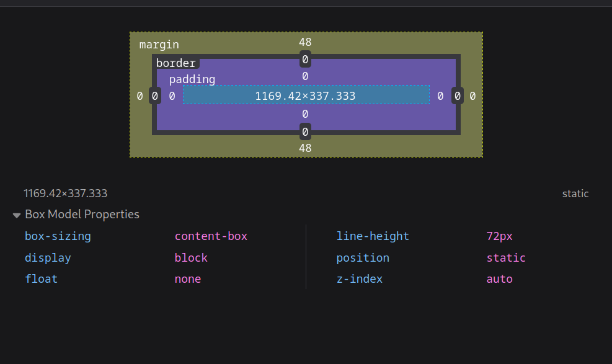Click the none value next to float

tap(188, 278)
